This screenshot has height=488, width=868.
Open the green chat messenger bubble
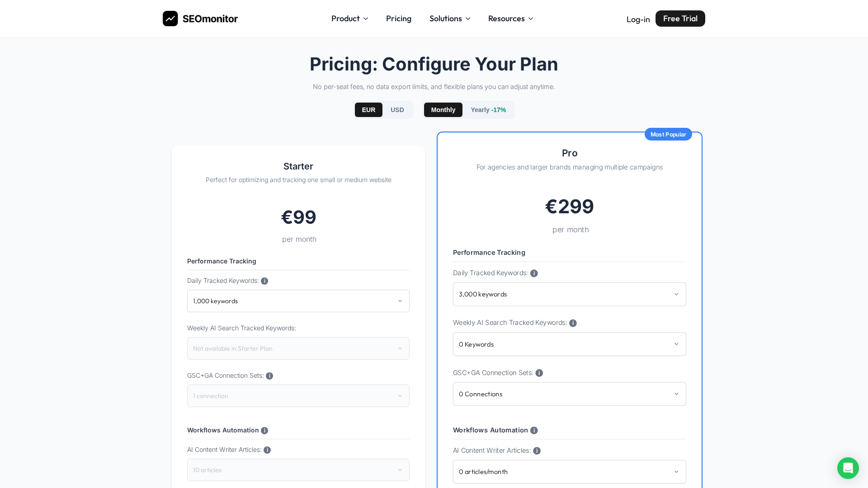pyautogui.click(x=848, y=468)
